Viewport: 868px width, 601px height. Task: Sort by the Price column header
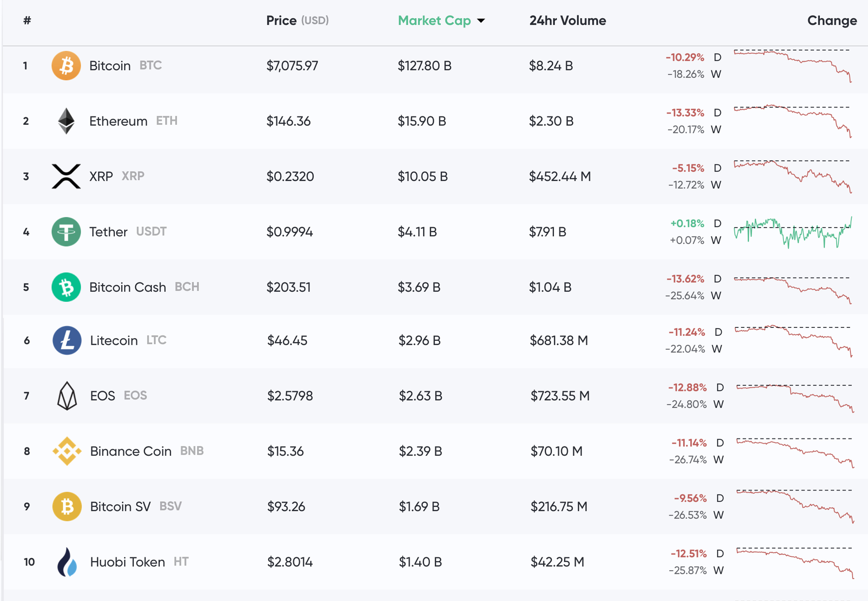tap(281, 20)
